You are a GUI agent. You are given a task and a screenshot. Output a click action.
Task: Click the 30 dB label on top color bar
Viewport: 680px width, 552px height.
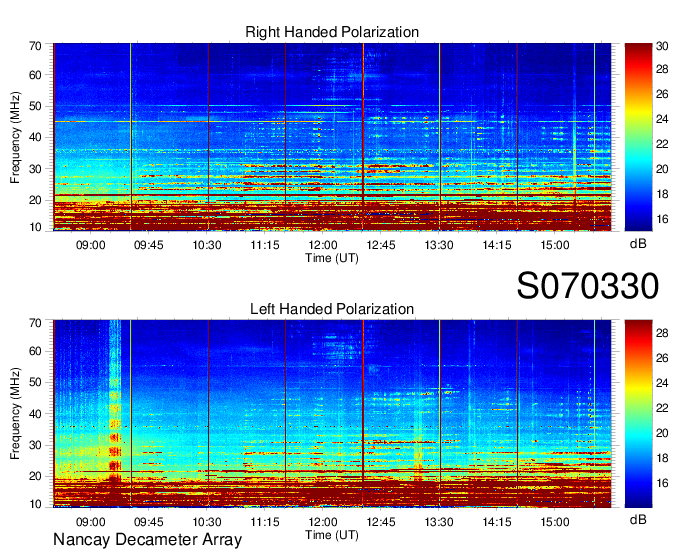click(x=662, y=46)
